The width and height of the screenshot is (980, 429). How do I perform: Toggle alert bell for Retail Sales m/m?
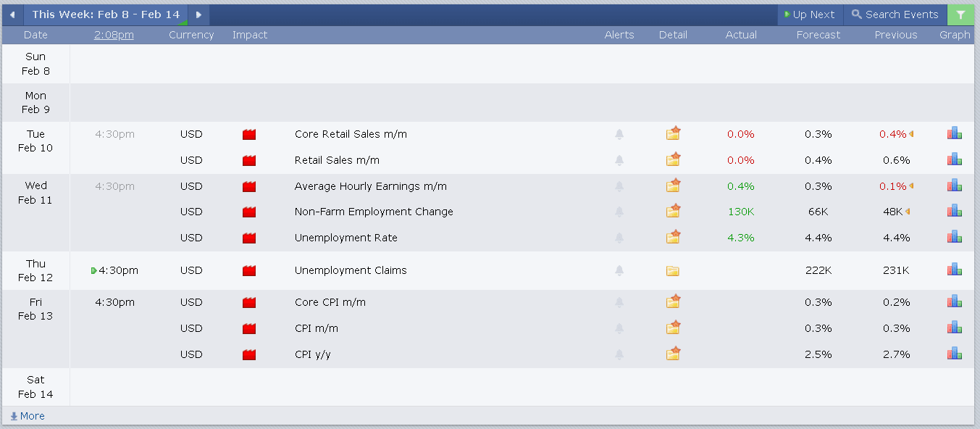[x=619, y=160]
